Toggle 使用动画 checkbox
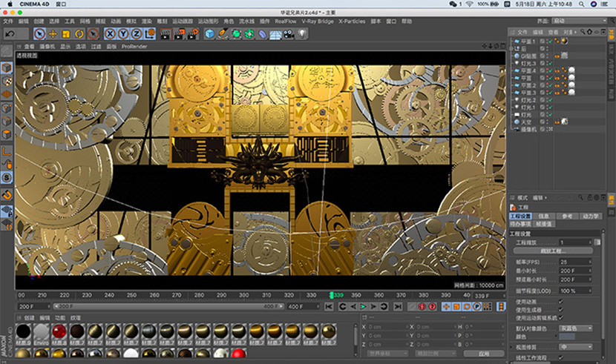616x364 pixels. coord(561,301)
